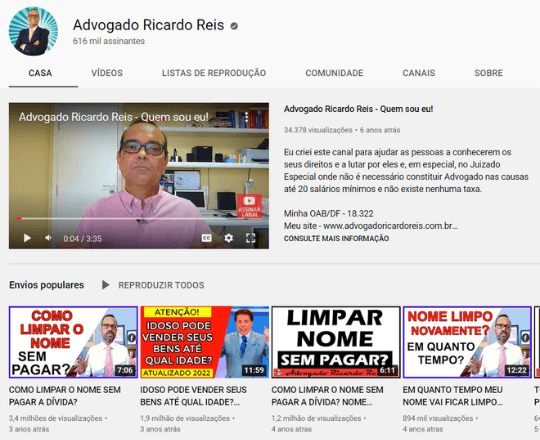Open trailer title link 'Quem sou eu!'
540x440 pixels.
(x=358, y=109)
